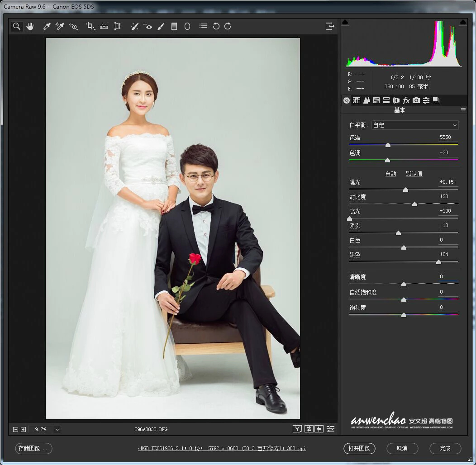476x465 pixels.
Task: Select the Crop tool
Action: pos(90,26)
